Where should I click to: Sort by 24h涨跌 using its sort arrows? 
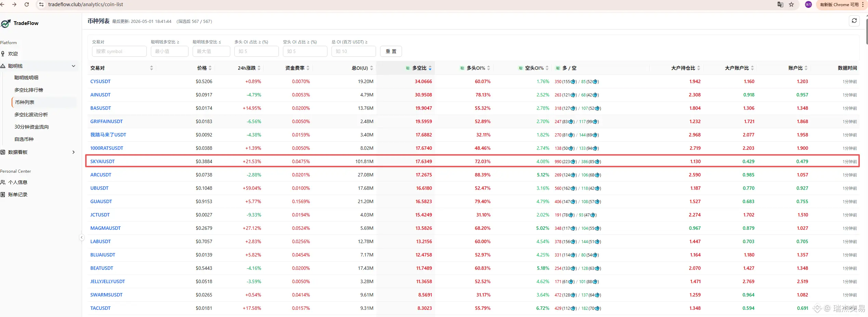(259, 68)
